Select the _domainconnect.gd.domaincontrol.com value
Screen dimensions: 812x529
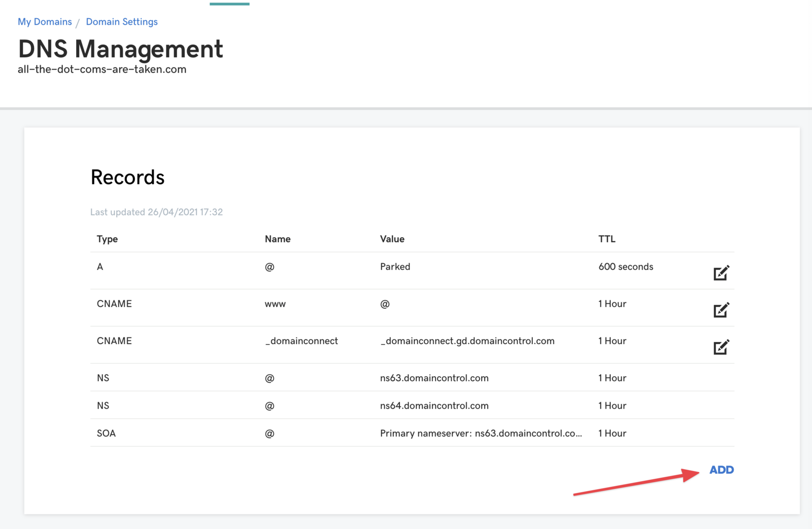[x=467, y=341]
